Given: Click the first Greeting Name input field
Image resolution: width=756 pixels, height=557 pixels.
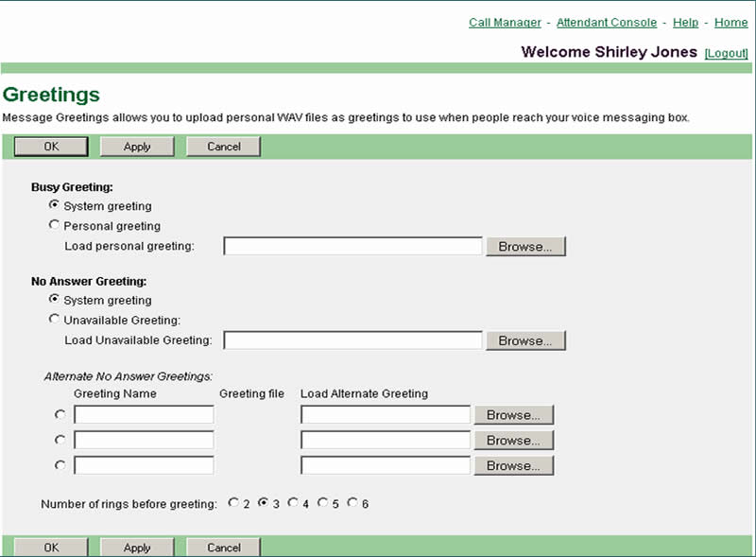Looking at the screenshot, I should (x=144, y=415).
